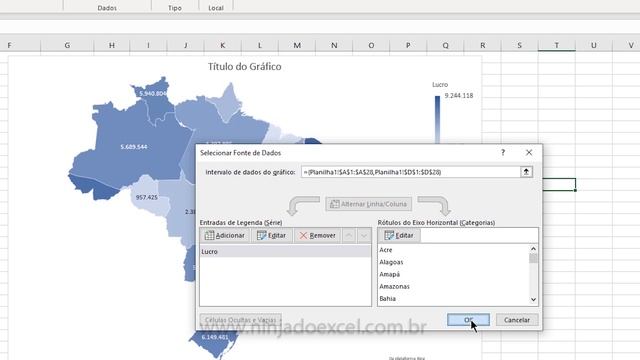Select column R header
640x360 pixels.
482,45
